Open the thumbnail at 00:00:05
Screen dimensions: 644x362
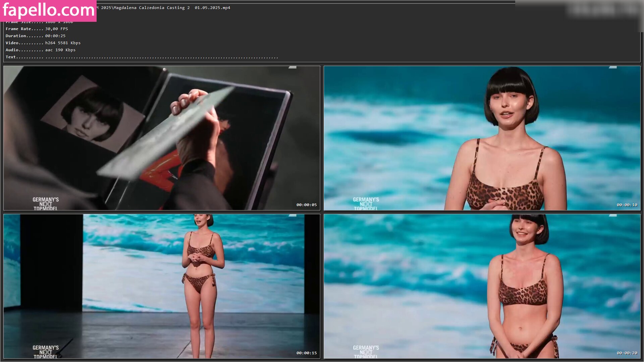coord(162,138)
